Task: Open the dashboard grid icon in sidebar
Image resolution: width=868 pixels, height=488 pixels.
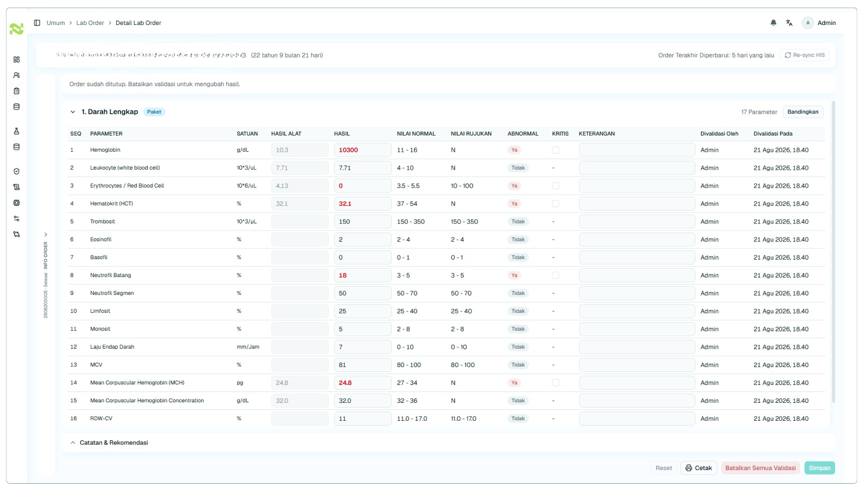Action: click(x=16, y=60)
